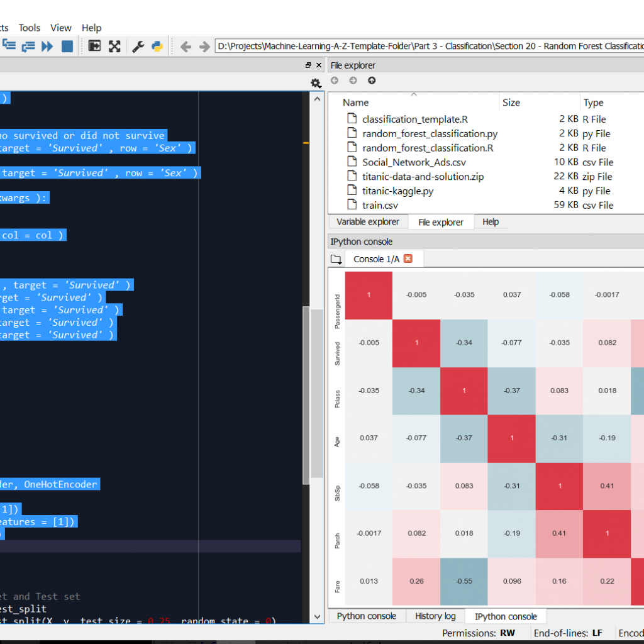This screenshot has height=644, width=644.
Task: Click the editor scroll down arrow
Action: (x=317, y=616)
